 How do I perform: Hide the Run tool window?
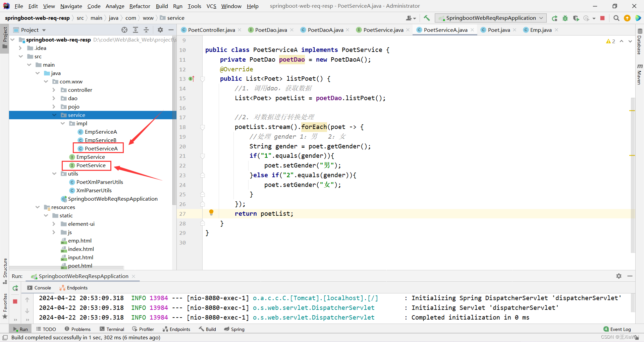(x=630, y=276)
